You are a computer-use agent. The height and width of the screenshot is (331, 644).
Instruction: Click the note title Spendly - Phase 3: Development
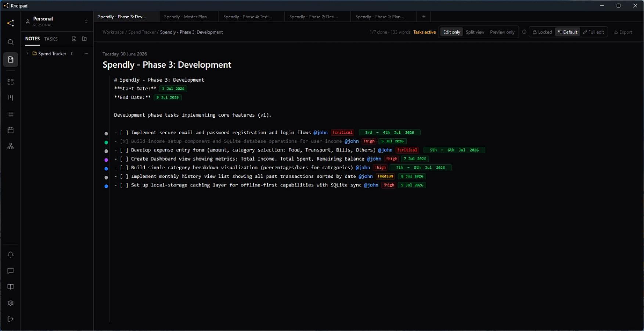point(167,65)
